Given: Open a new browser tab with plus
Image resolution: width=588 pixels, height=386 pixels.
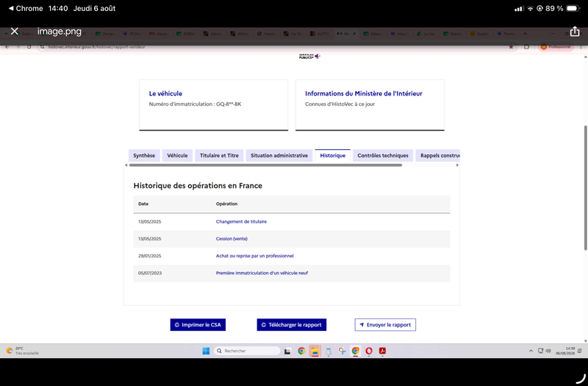Looking at the screenshot, I should click(525, 34).
